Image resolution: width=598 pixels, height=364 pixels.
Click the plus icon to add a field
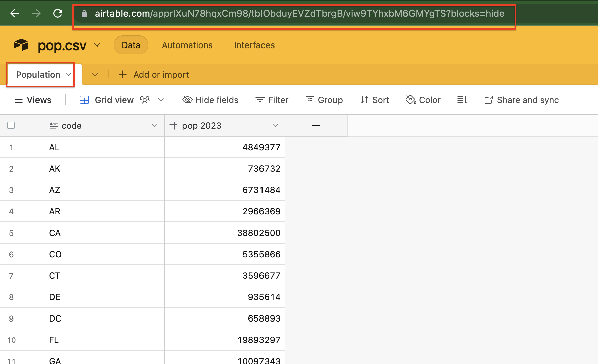pyautogui.click(x=316, y=126)
